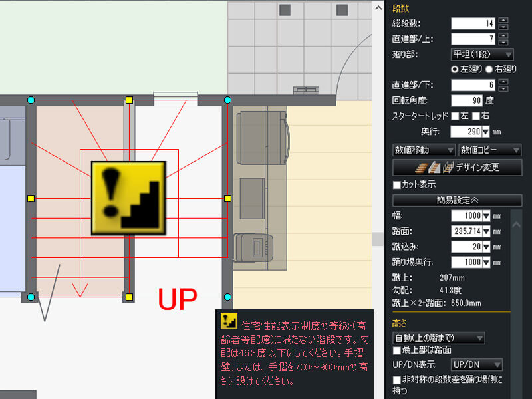Collapse the 簡易設定 section

[456, 199]
